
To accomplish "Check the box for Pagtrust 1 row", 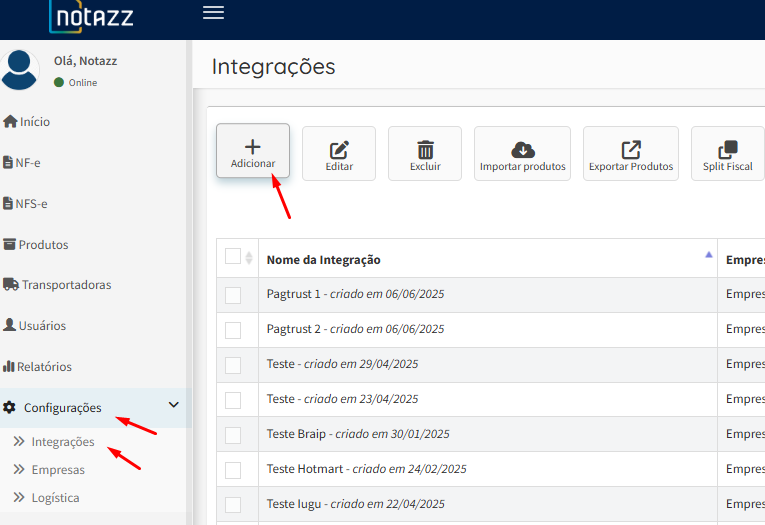I will [233, 295].
